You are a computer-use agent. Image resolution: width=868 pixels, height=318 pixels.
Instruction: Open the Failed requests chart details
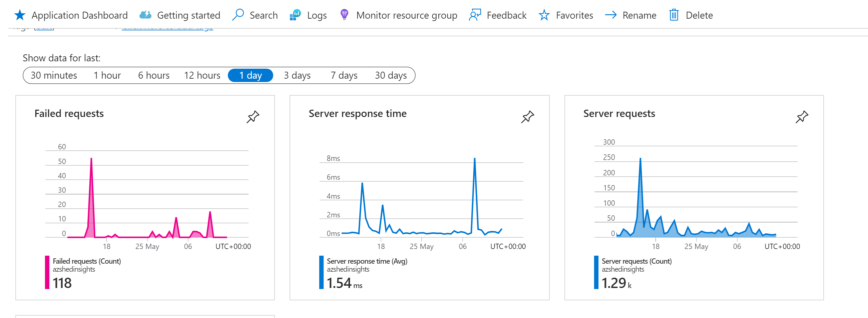(69, 114)
